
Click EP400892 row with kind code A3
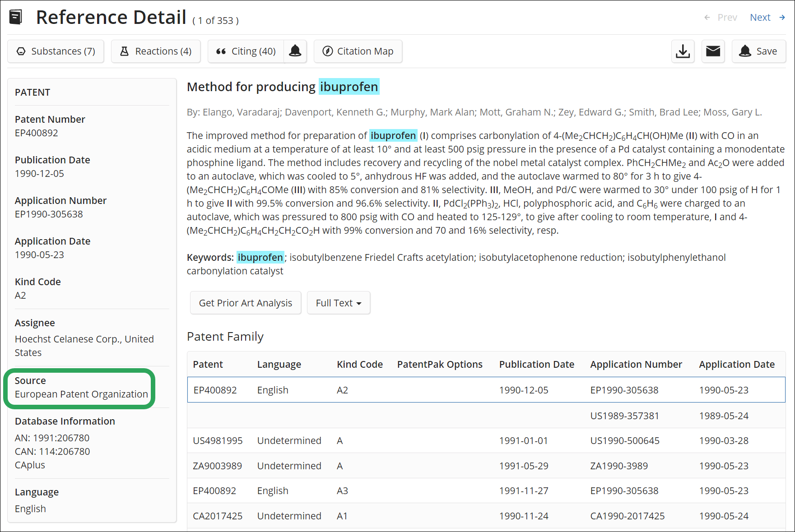coord(486,490)
